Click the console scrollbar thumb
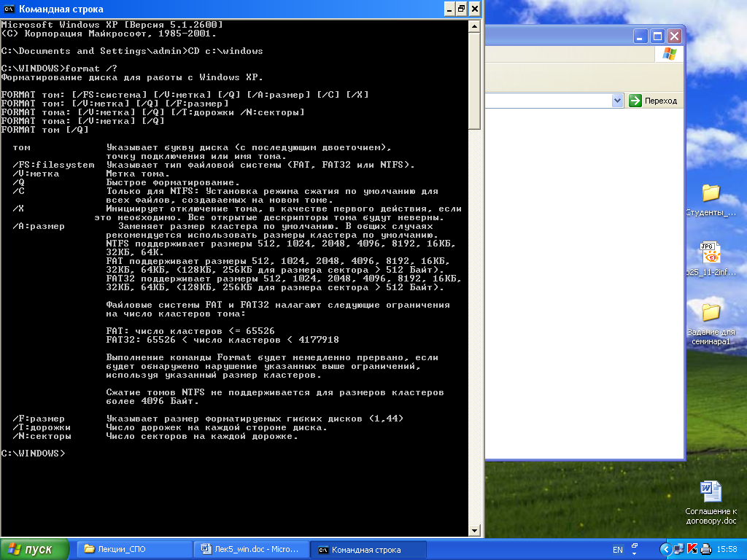 tap(474, 80)
